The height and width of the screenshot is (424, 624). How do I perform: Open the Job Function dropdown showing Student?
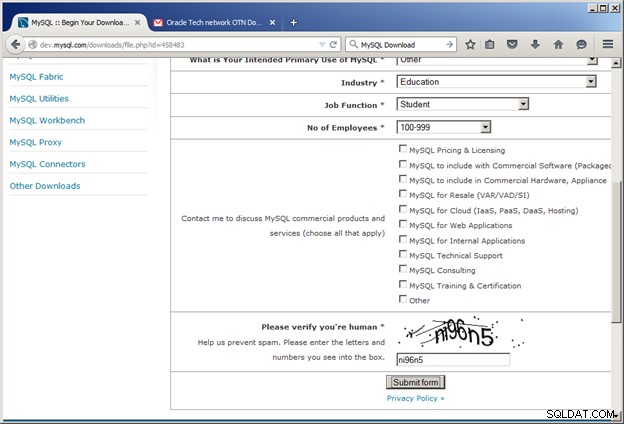click(462, 104)
